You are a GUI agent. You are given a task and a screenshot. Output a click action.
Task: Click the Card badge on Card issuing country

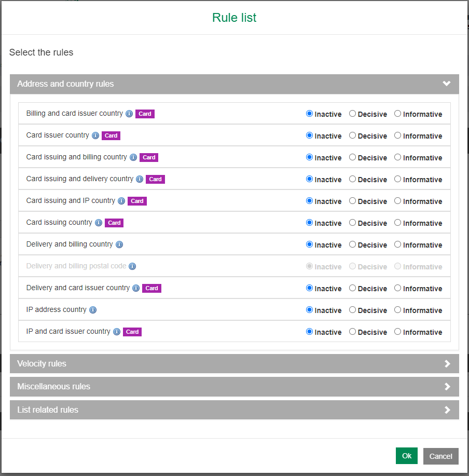click(114, 223)
